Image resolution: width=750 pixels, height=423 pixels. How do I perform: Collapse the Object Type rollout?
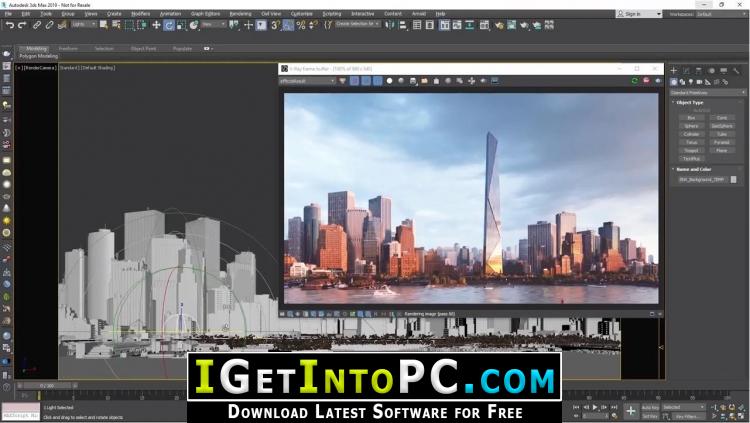tap(690, 103)
